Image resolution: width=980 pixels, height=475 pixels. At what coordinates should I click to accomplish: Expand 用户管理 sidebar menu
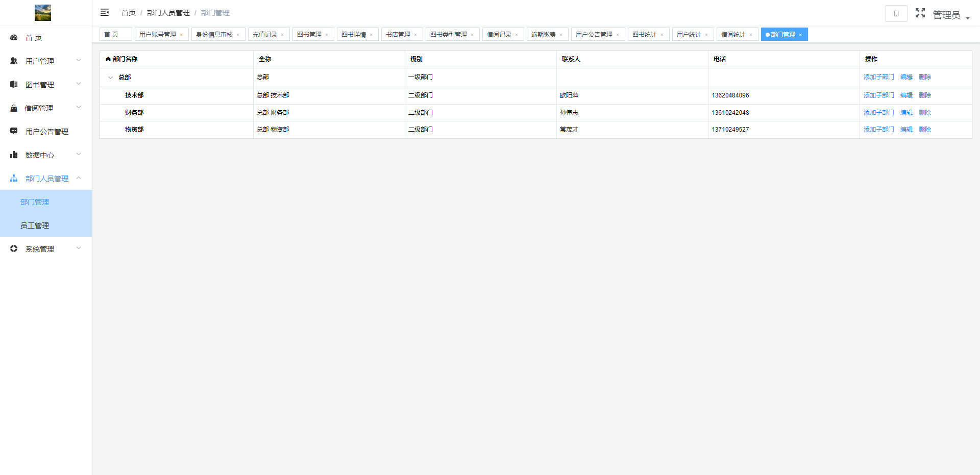[x=46, y=61]
